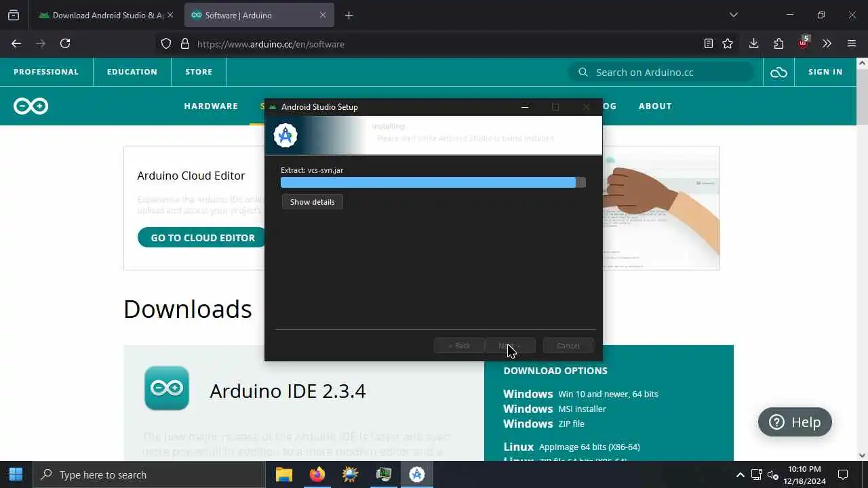View site security padlock info
The width and height of the screenshot is (868, 488).
tap(184, 43)
